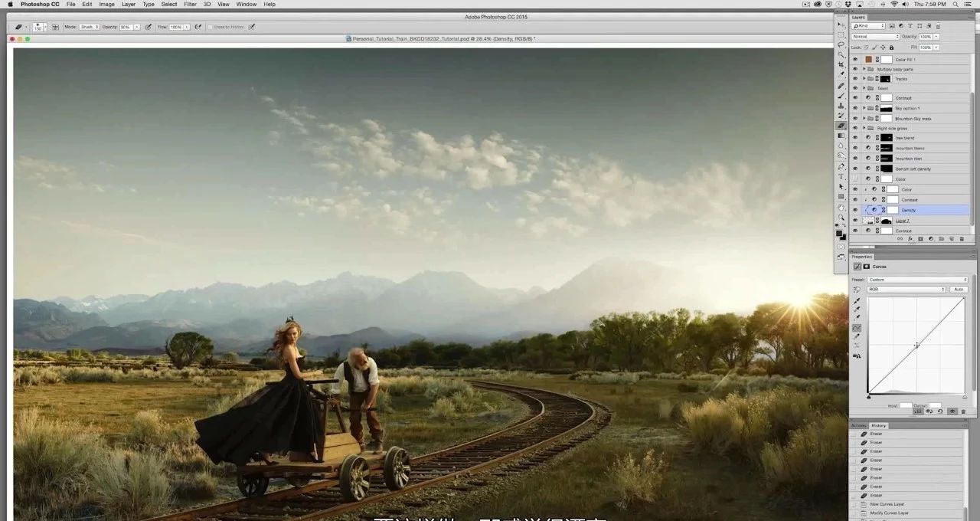Click the layer Opacity value field
980x521 pixels.
tap(926, 37)
